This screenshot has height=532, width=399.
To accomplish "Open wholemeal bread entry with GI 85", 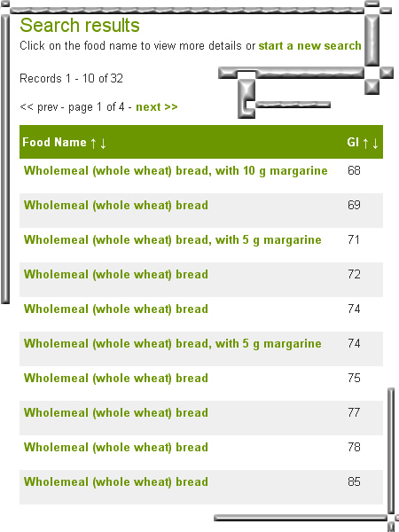I will (x=116, y=482).
